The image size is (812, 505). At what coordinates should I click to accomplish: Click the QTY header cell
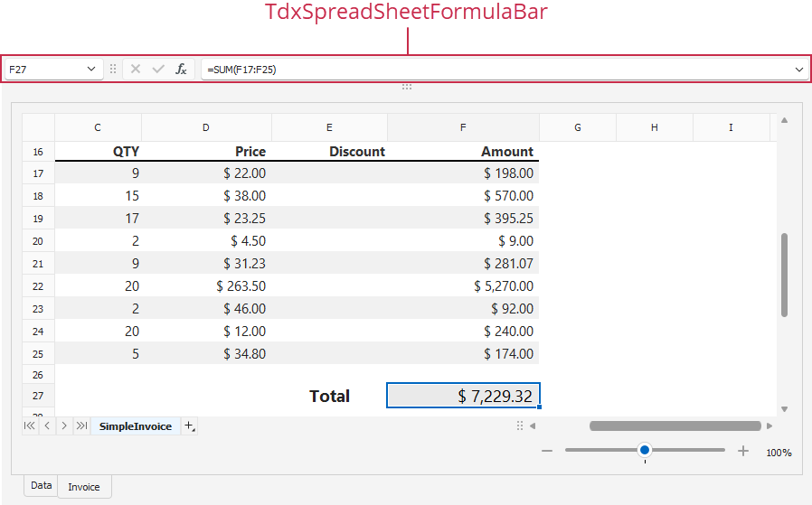pos(98,152)
